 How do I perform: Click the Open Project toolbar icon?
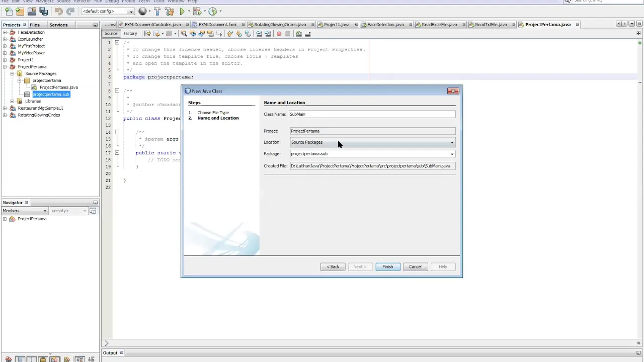(32, 11)
